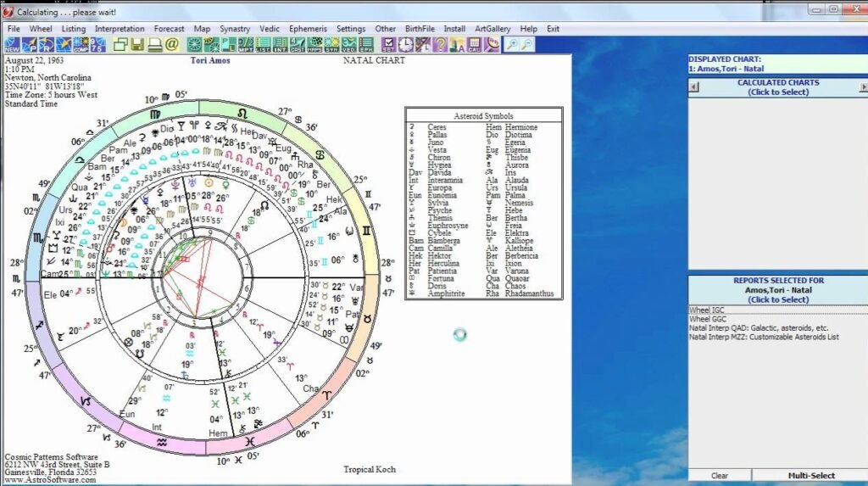The image size is (868, 486).
Task: Click the floppy disk save icon
Action: tap(137, 45)
